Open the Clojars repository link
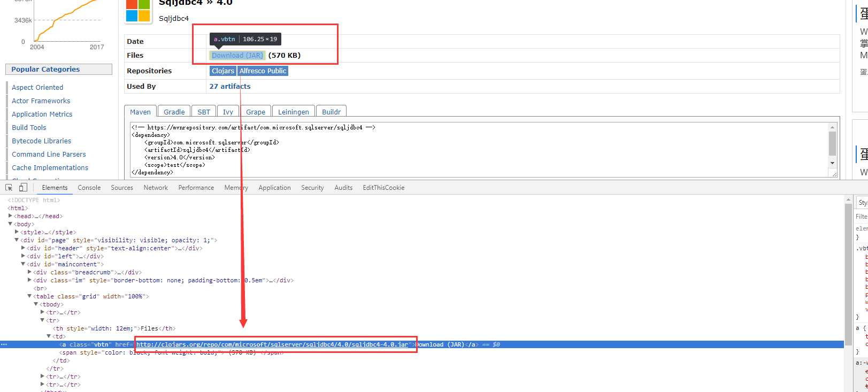Viewport: 868px width, 392px height. 223,71
